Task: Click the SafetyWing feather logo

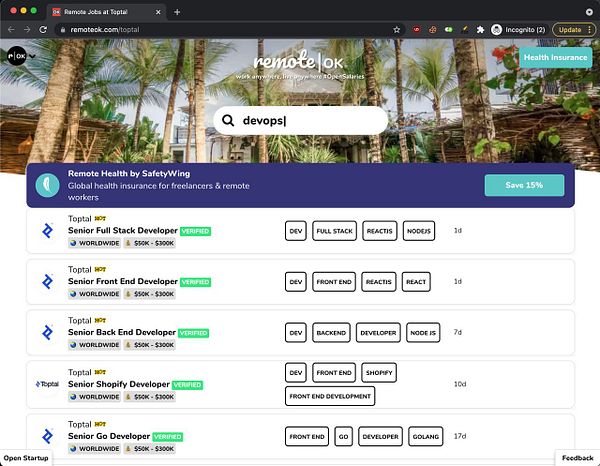Action: tap(47, 185)
